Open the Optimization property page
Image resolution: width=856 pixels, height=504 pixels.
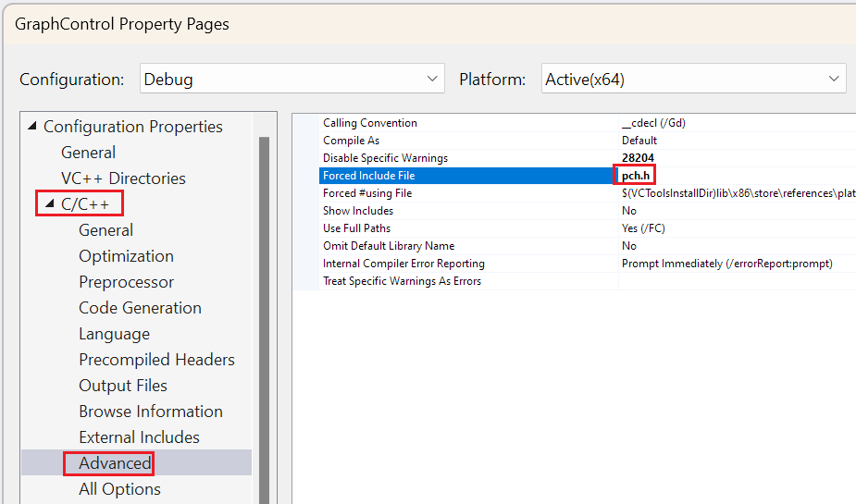pos(126,256)
